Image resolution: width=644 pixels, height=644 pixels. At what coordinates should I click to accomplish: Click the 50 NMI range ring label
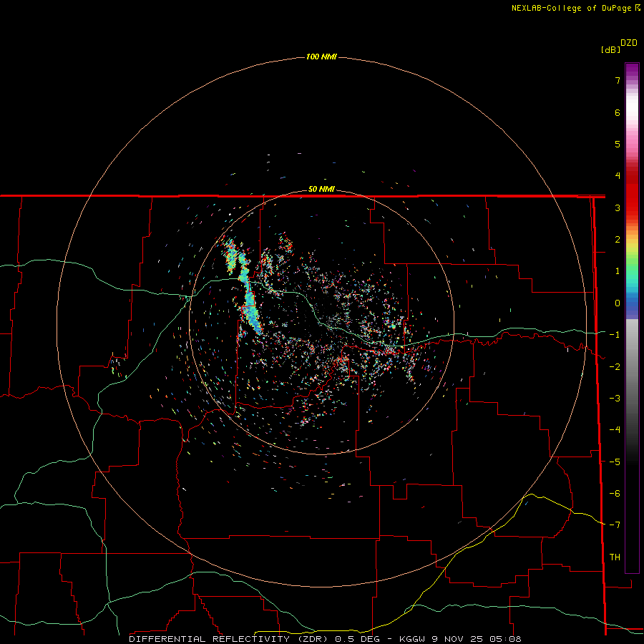(x=321, y=189)
